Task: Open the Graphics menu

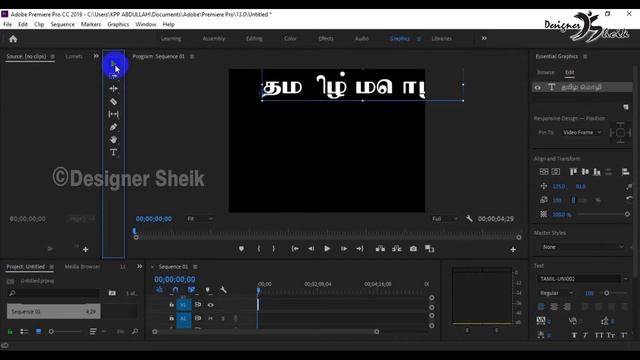Action: (118, 24)
